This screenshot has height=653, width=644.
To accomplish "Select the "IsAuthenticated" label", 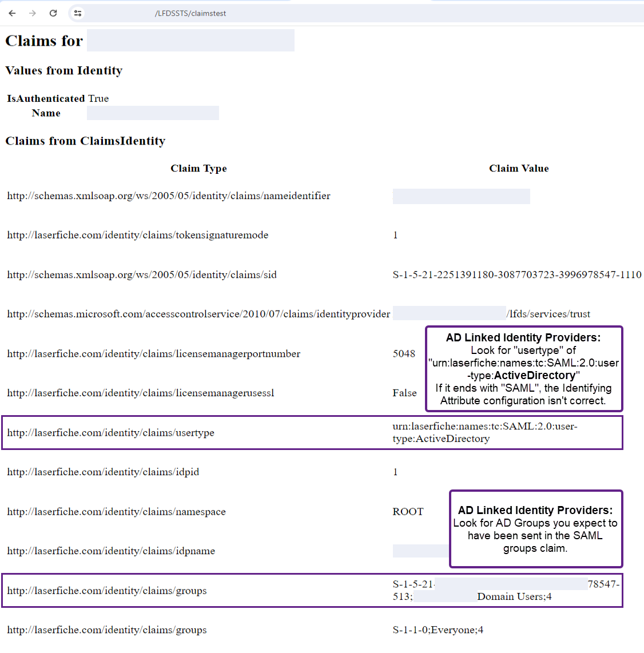I will [x=46, y=98].
